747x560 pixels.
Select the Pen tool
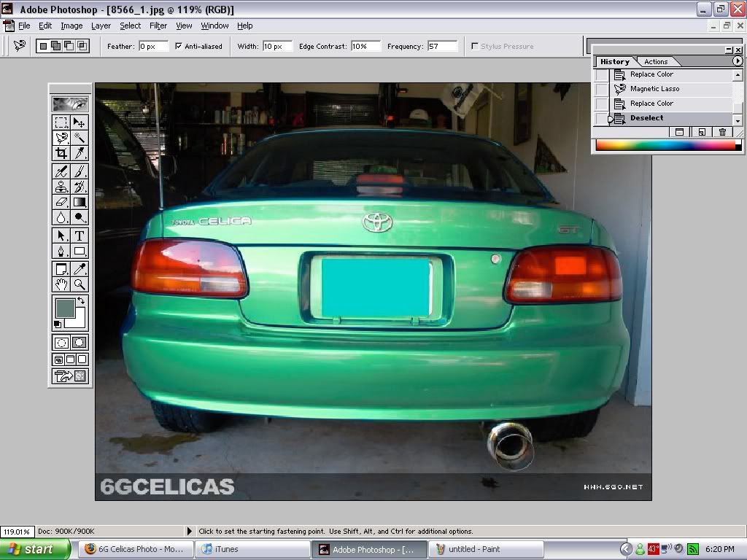61,251
